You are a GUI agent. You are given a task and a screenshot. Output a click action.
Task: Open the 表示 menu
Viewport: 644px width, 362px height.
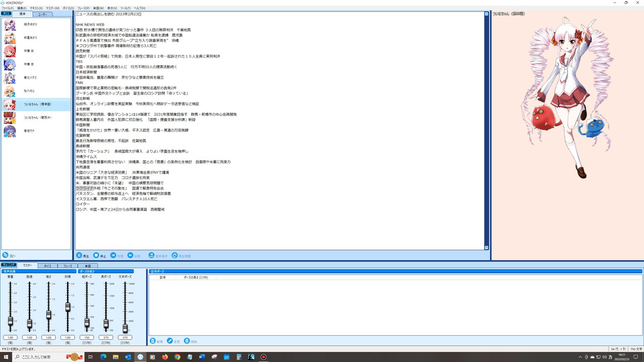point(112,8)
